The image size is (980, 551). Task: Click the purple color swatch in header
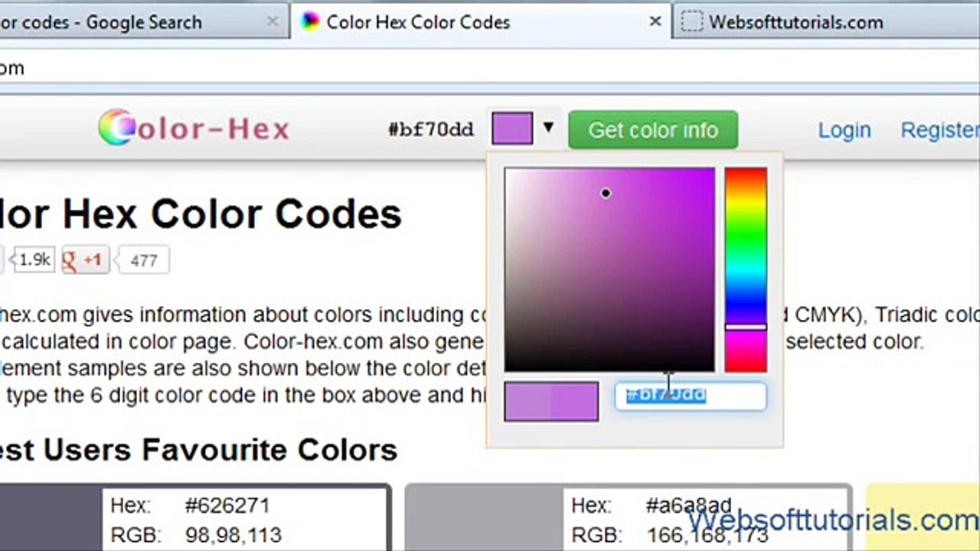512,128
